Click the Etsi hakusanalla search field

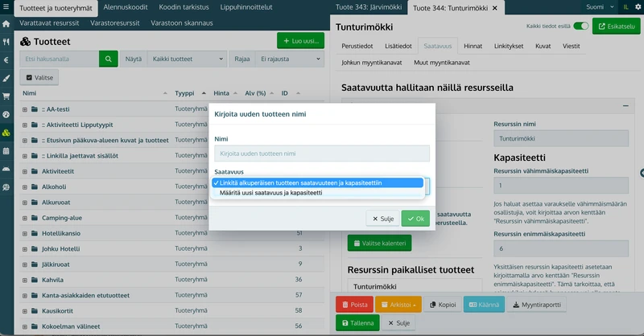(x=59, y=59)
